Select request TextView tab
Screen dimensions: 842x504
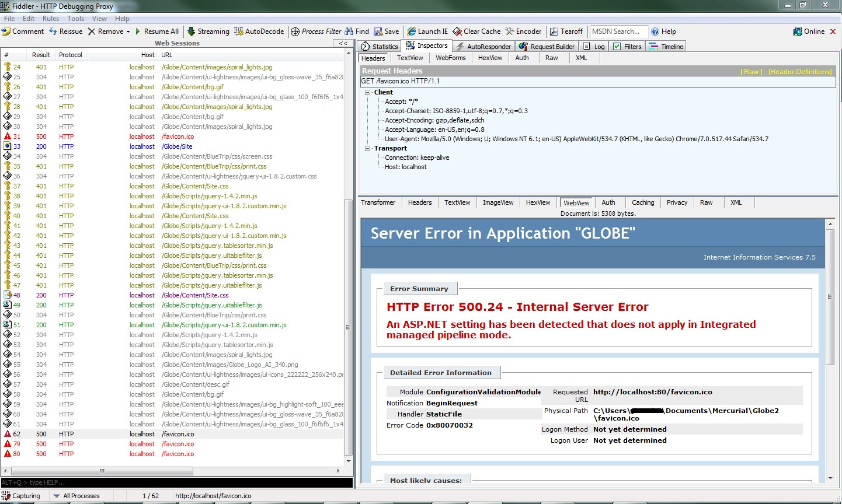(x=410, y=58)
